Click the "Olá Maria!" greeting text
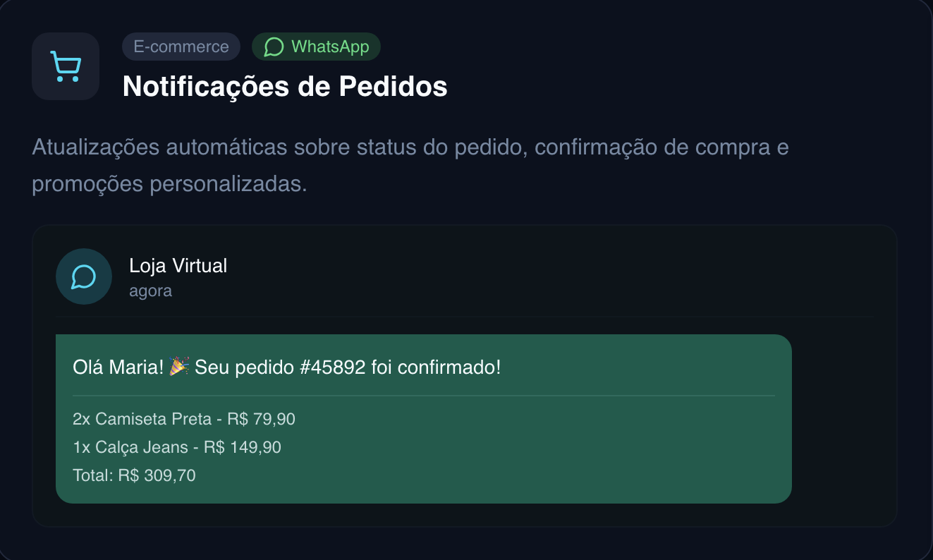Screen dimensions: 933x560 (118, 367)
